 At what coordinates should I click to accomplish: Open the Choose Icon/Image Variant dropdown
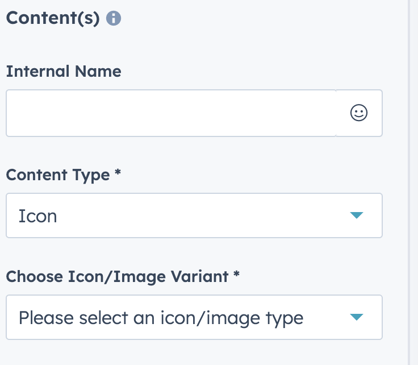(194, 317)
